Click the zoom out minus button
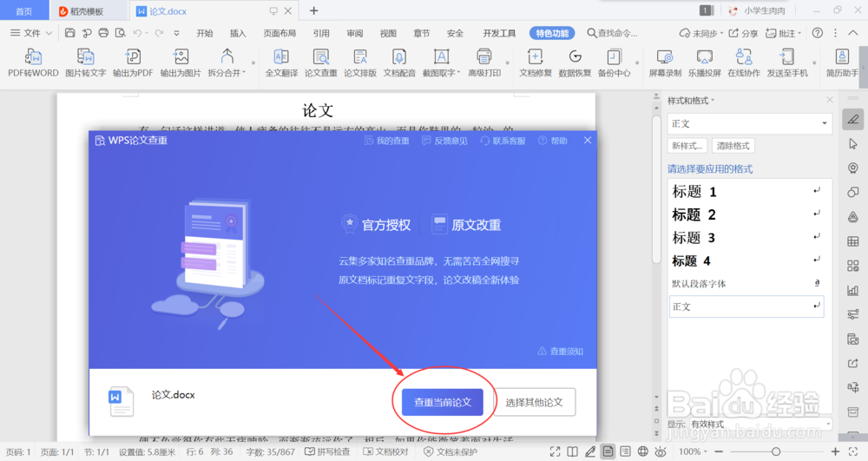This screenshot has height=461, width=868. tap(719, 451)
